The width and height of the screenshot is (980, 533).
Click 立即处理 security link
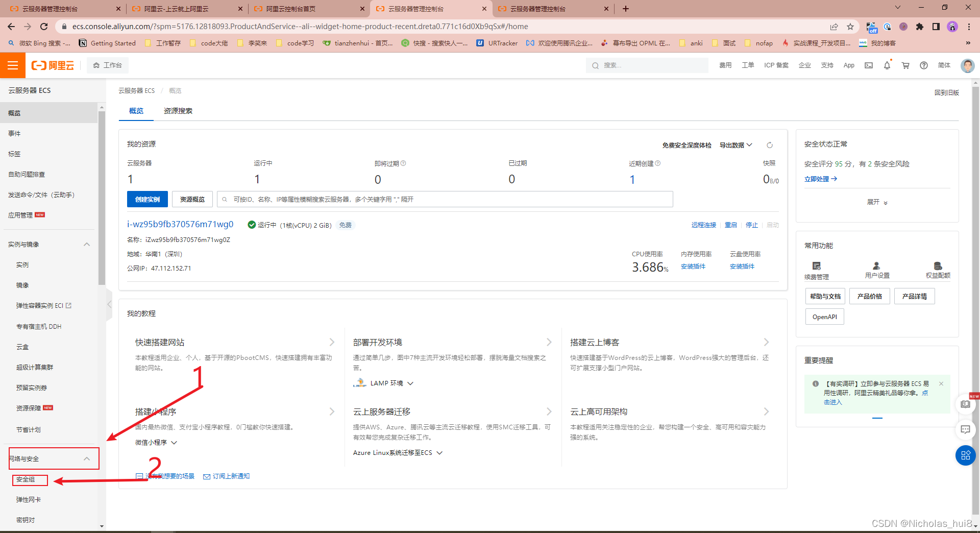coord(821,179)
